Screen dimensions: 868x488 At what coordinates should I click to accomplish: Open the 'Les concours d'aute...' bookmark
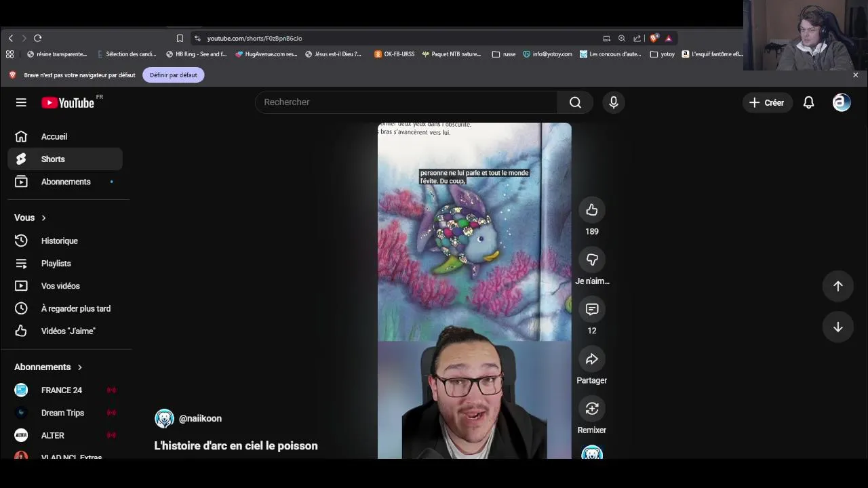click(x=610, y=54)
